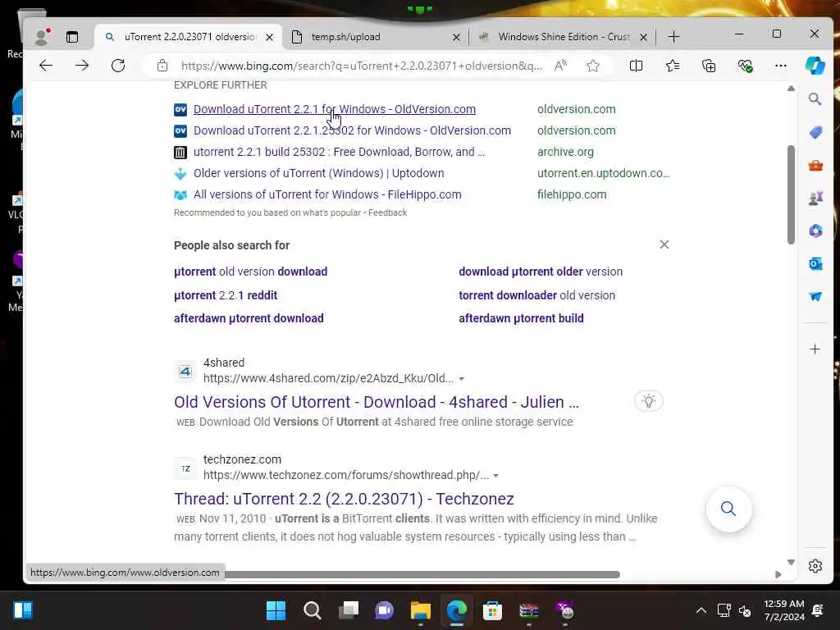View site info lock icon
This screenshot has width=840, height=630.
pyautogui.click(x=162, y=66)
